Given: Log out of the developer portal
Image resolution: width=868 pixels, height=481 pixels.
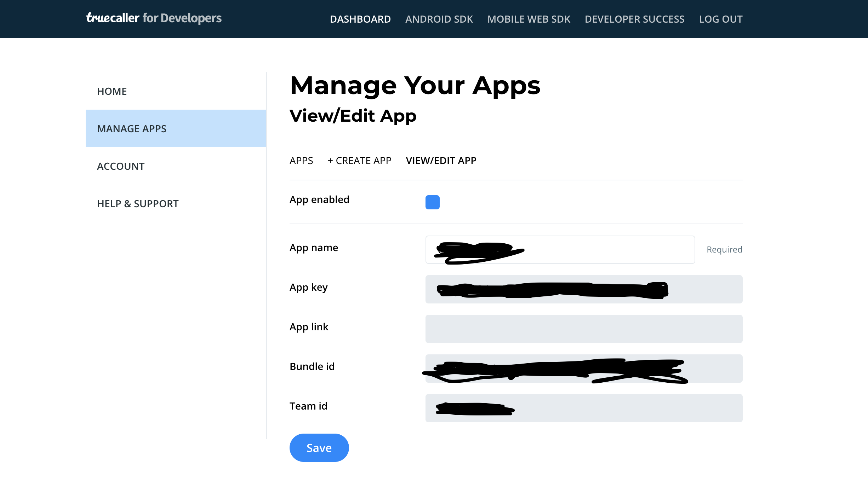Looking at the screenshot, I should click(721, 19).
